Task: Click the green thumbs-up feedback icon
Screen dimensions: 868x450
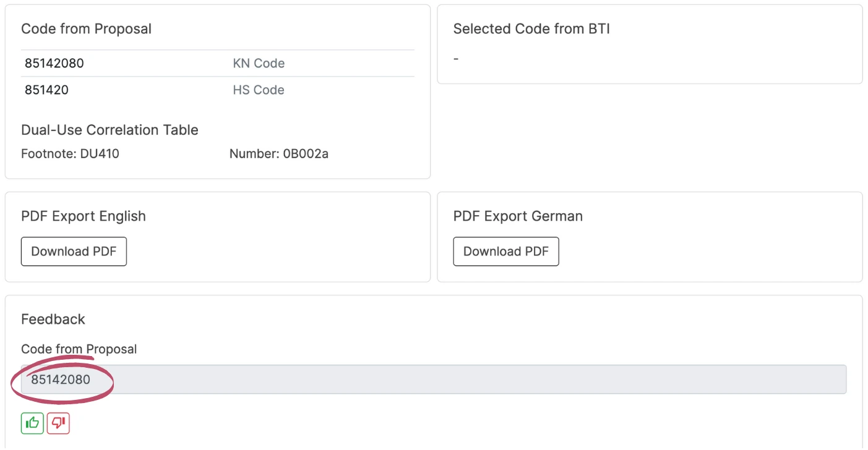Action: pos(32,423)
